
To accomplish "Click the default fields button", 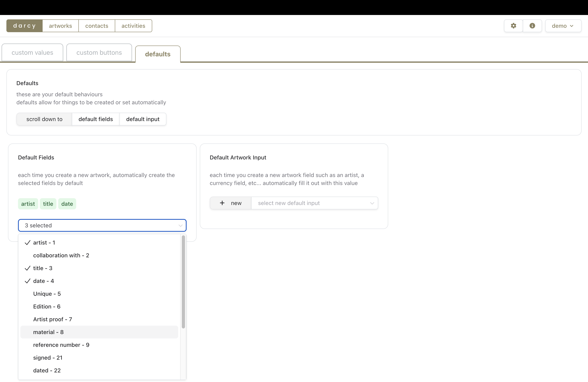I will [x=96, y=119].
